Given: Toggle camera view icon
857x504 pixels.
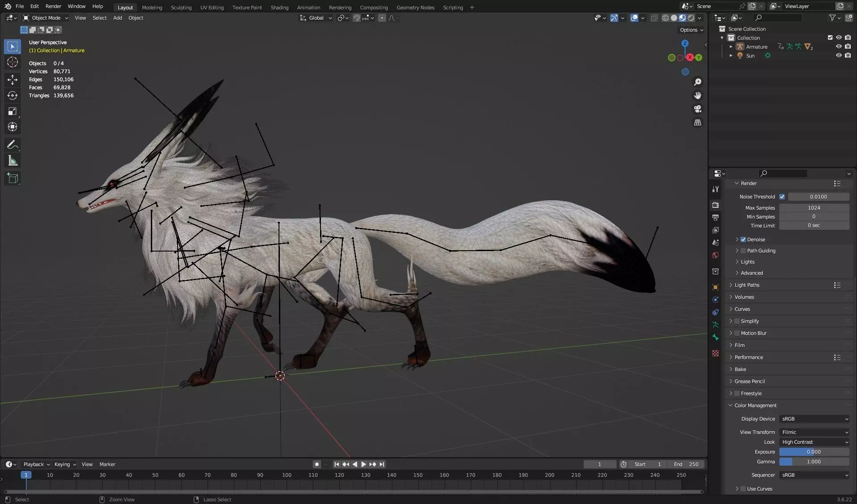Looking at the screenshot, I should [698, 109].
